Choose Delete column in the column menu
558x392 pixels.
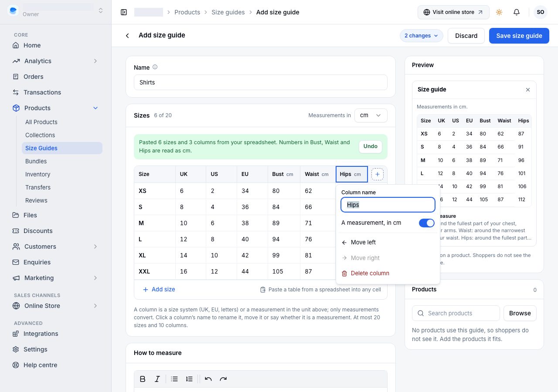tap(388, 273)
